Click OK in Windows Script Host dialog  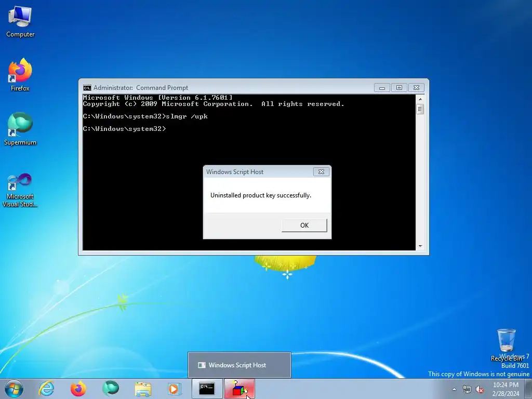coord(304,225)
